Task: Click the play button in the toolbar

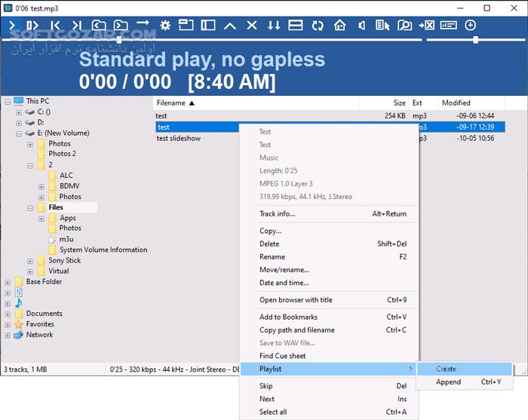Action: coord(13,26)
